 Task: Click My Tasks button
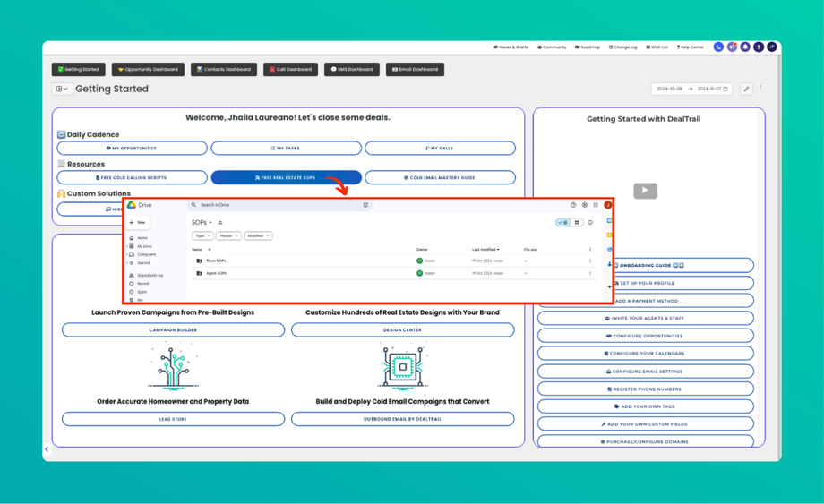tap(286, 148)
